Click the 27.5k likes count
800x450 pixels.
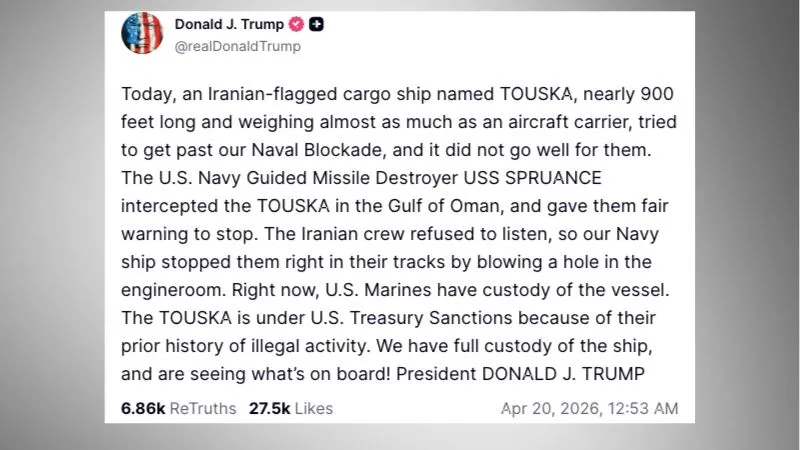(269, 408)
